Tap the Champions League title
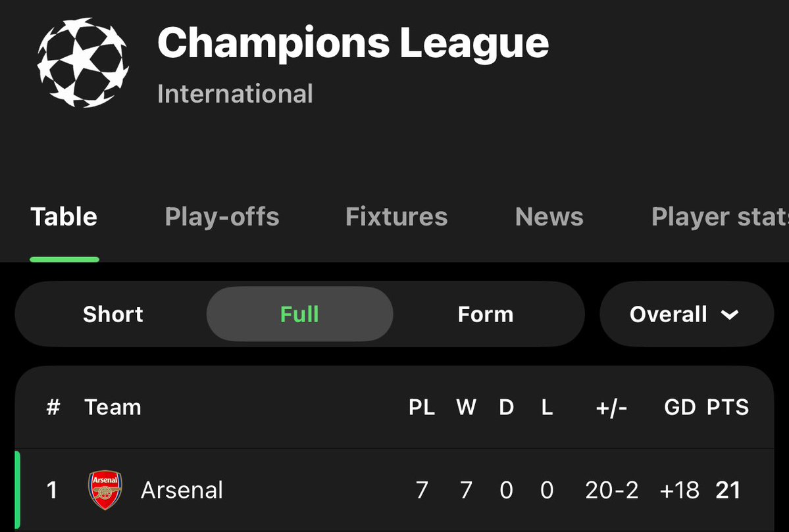This screenshot has width=789, height=532. 353,43
